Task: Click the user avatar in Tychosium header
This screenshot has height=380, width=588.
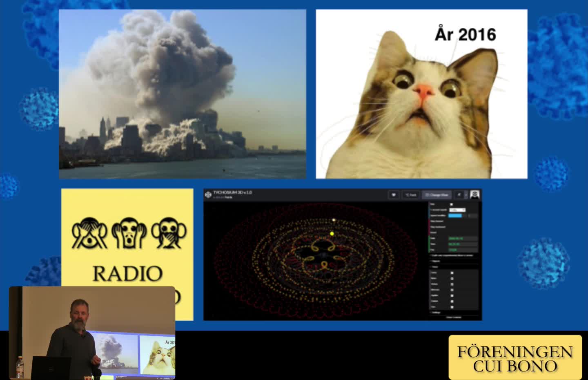Action: [x=474, y=194]
